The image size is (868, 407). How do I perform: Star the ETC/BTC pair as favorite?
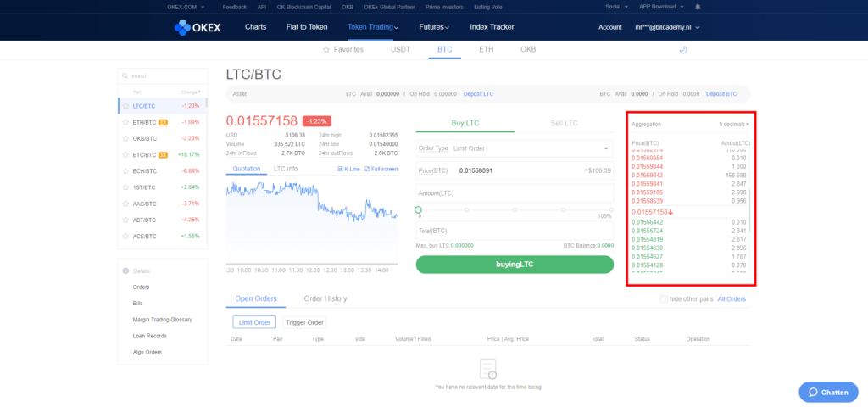(x=125, y=154)
